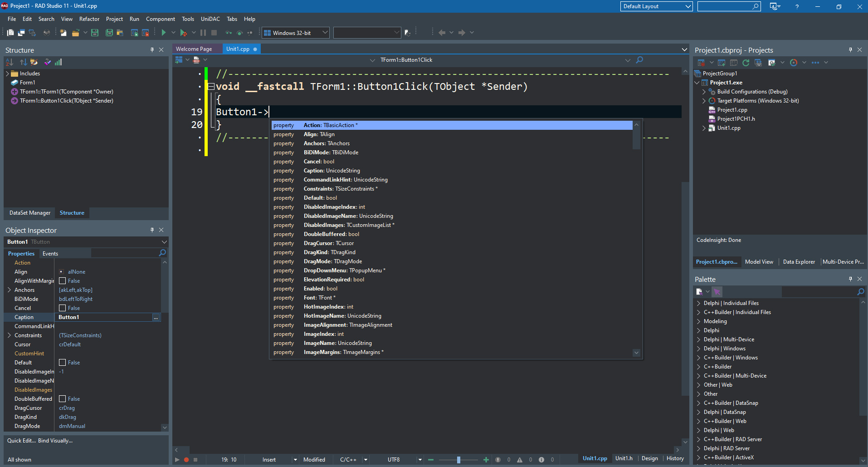
Task: Click the Add file to project icon
Action: tap(134, 33)
